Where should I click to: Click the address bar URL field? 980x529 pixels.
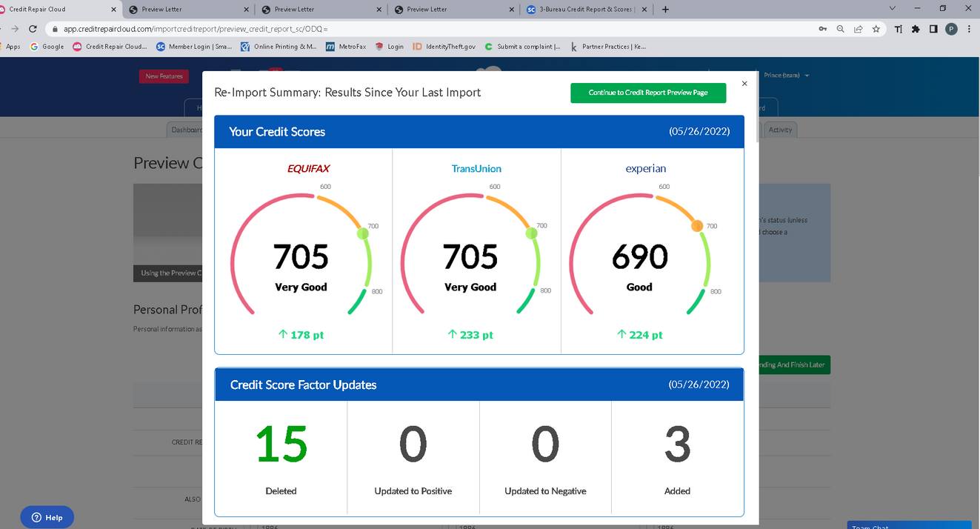tap(430, 29)
